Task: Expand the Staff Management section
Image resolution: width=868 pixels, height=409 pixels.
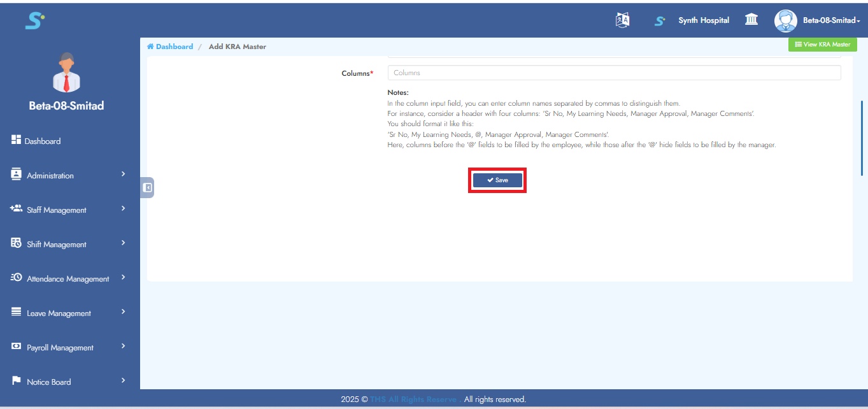Action: 56,209
